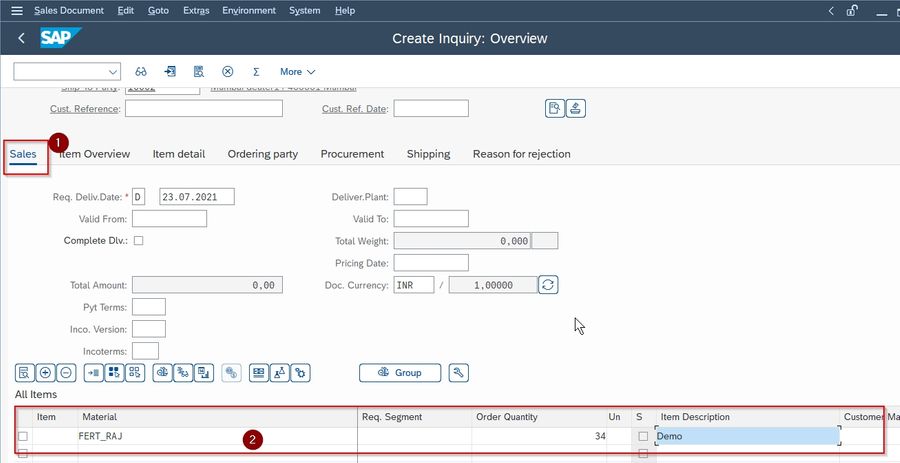Screen dimensions: 900x463
Task: Click the glasses display icon in toolbar
Action: click(141, 72)
